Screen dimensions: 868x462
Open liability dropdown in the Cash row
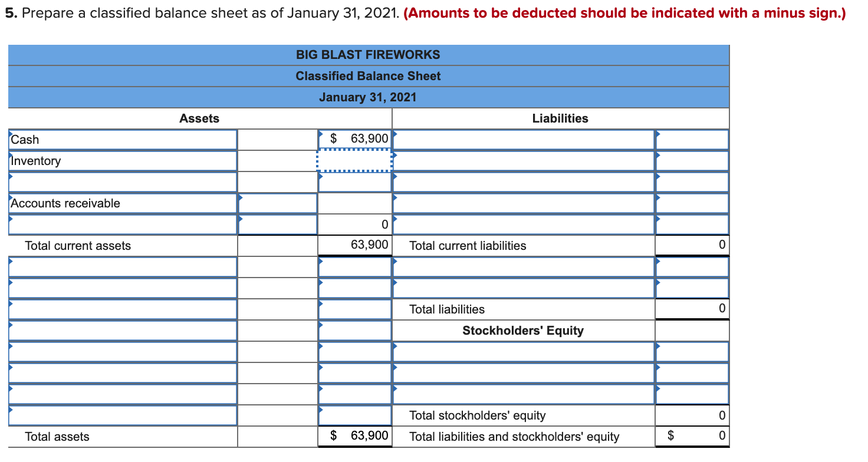(x=524, y=140)
